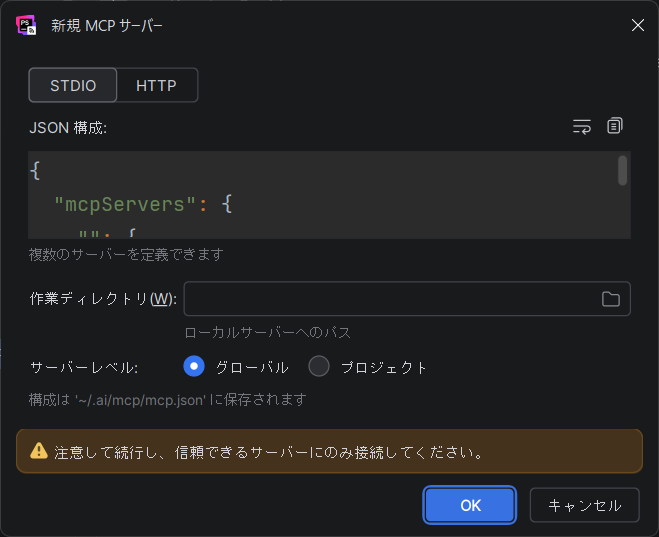The width and height of the screenshot is (659, 537).
Task: Click the warning banner message text
Action: [x=270, y=452]
